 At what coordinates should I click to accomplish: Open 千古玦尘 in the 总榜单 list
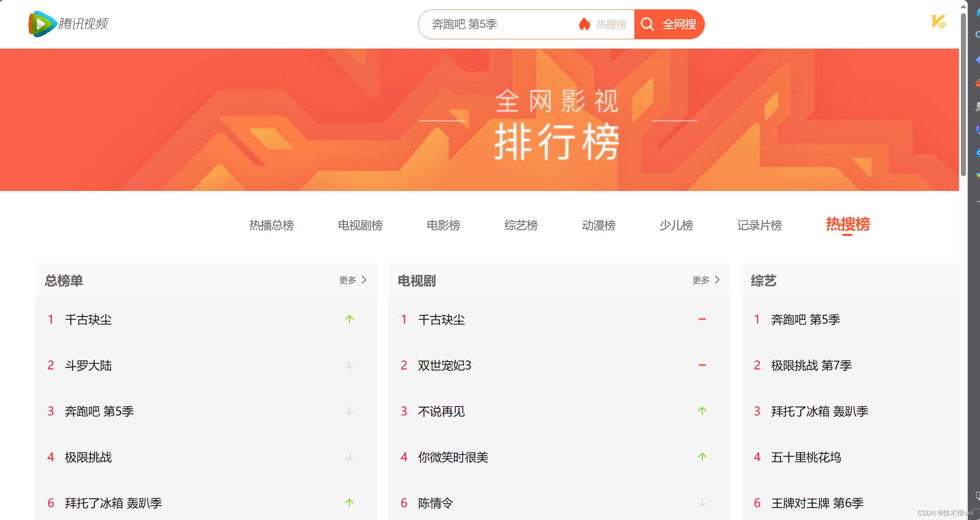(88, 320)
